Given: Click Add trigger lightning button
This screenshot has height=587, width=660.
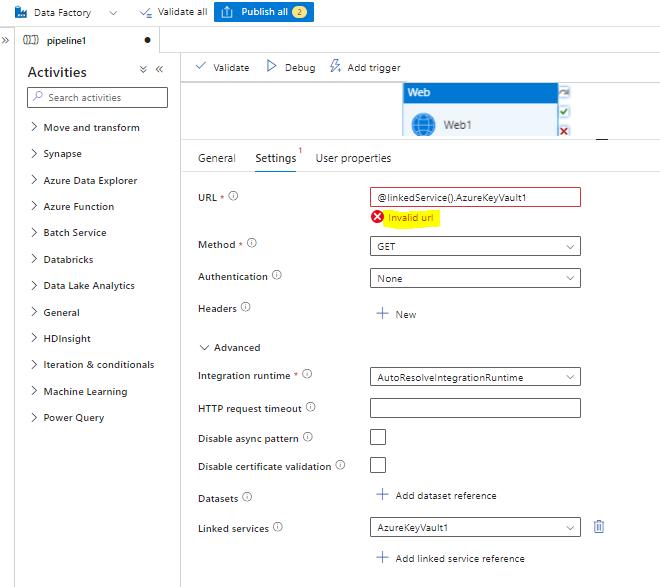Looking at the screenshot, I should pos(365,67).
